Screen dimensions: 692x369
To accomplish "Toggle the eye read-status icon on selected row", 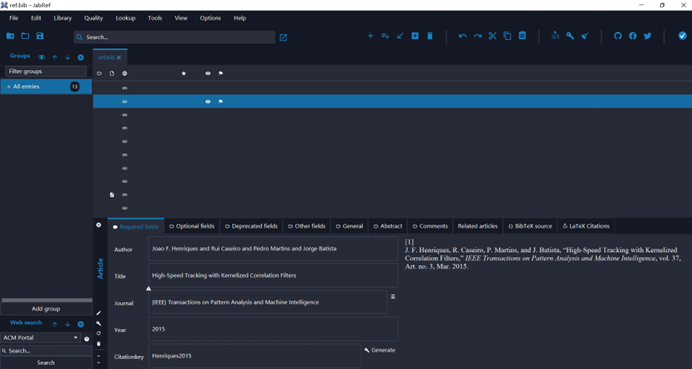I will (x=208, y=102).
